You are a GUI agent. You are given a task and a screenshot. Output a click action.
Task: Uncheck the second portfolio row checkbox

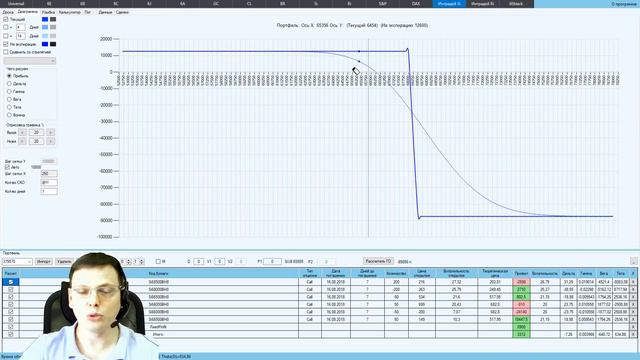pyautogui.click(x=11, y=289)
